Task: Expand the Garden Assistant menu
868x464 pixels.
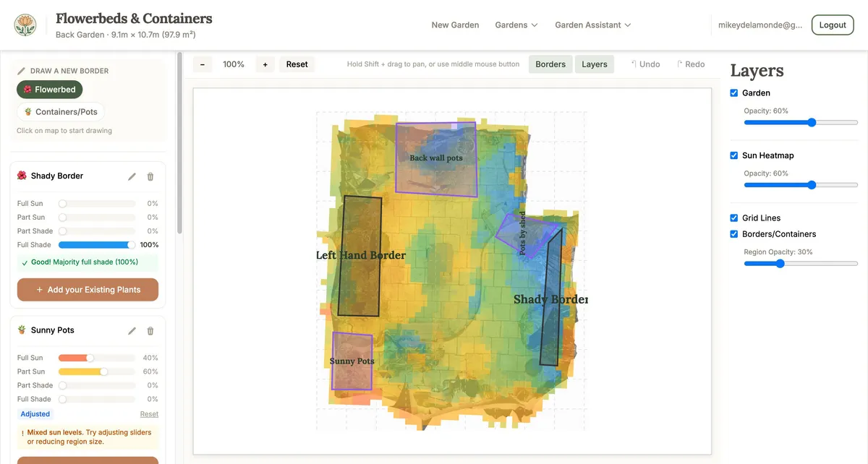Action: [x=593, y=25]
